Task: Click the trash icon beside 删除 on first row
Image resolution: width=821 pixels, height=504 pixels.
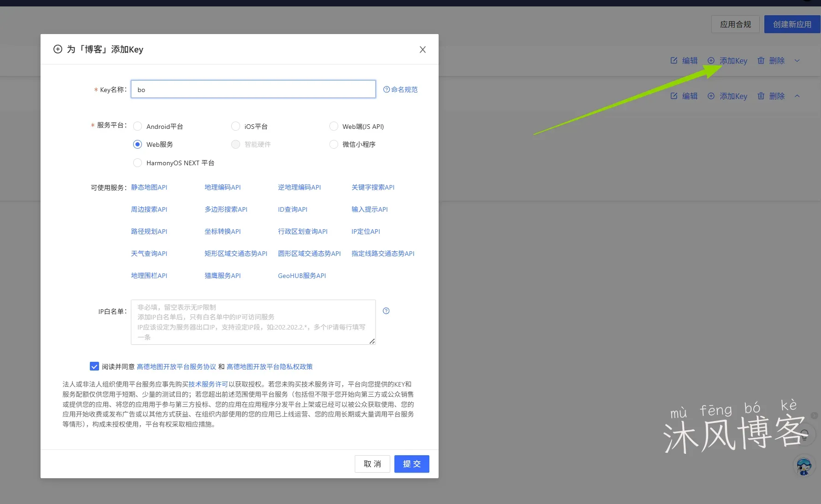Action: (761, 60)
